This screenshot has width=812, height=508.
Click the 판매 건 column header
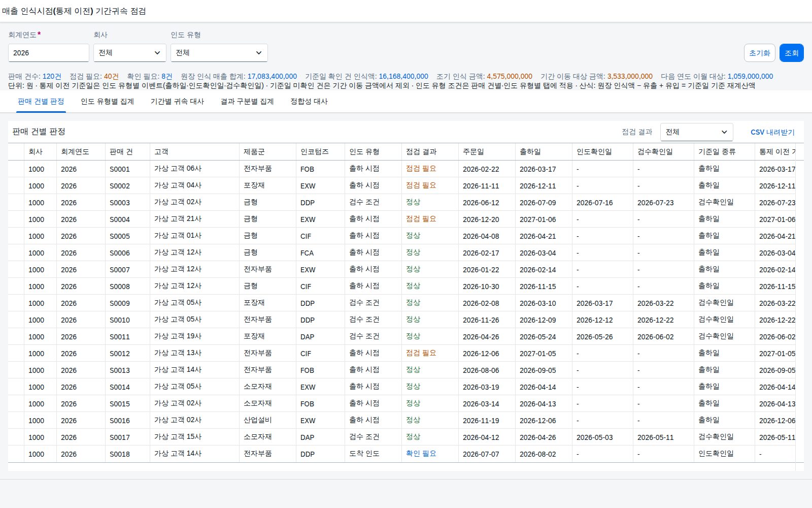[x=127, y=152]
